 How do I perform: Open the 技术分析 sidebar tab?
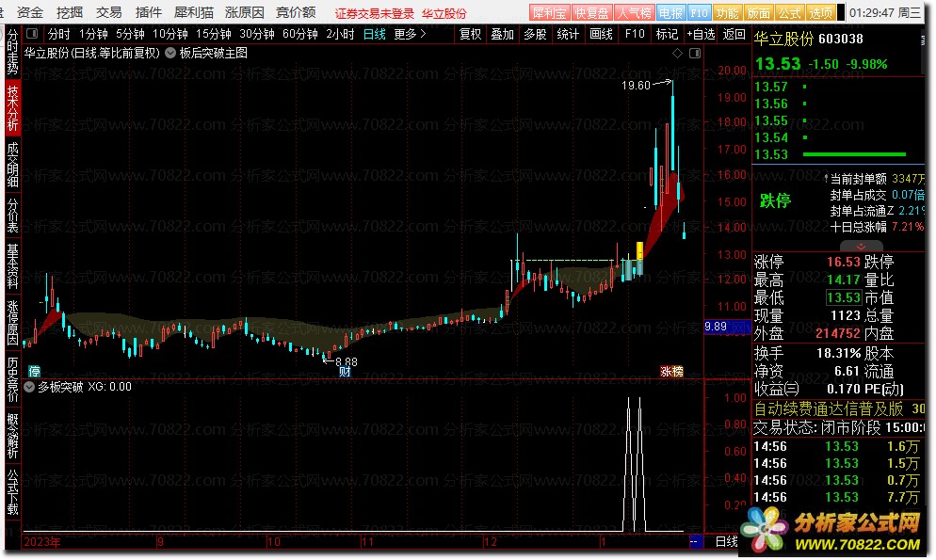coord(12,108)
